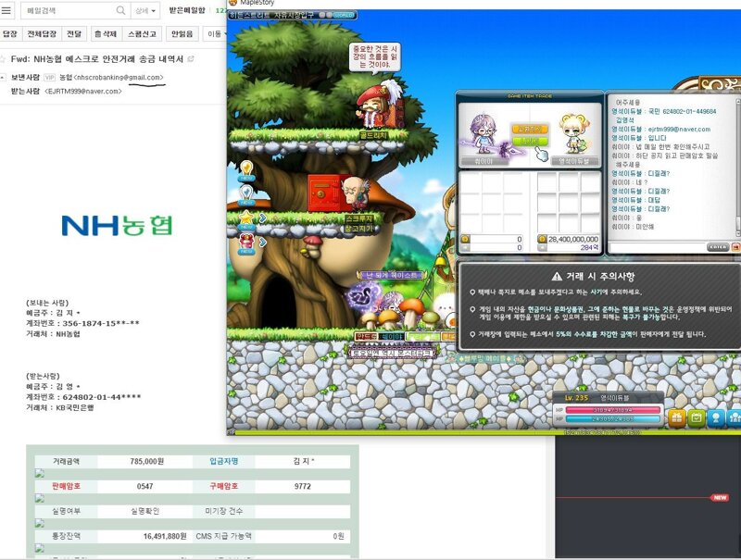
Task: Click the 쉬이아 character avatar in trade window
Action: [483, 133]
